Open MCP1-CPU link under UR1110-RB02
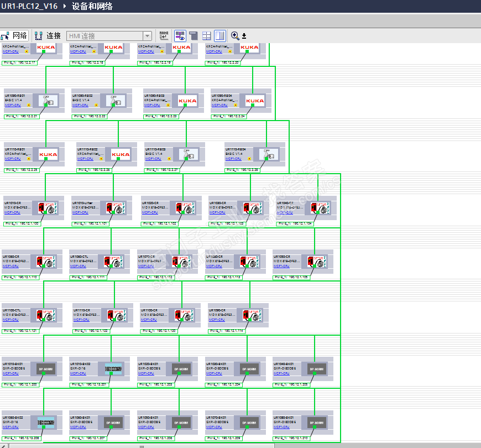 coord(85,159)
